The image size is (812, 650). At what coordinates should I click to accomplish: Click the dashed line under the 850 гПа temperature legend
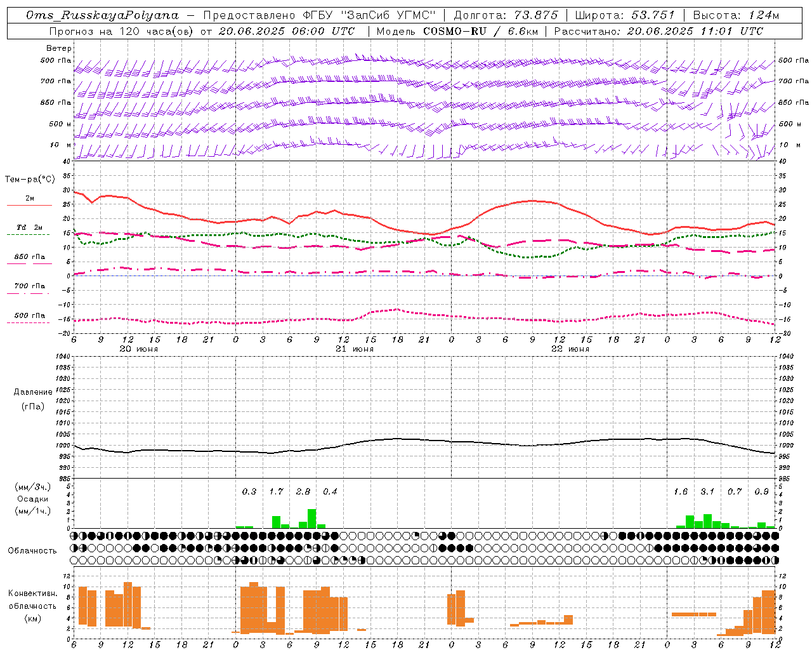[x=29, y=263]
